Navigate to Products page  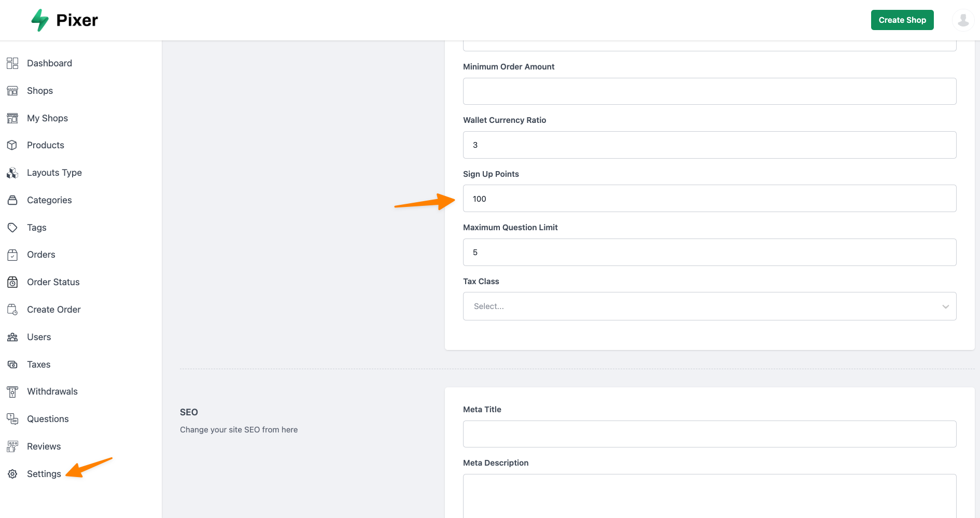coord(46,145)
